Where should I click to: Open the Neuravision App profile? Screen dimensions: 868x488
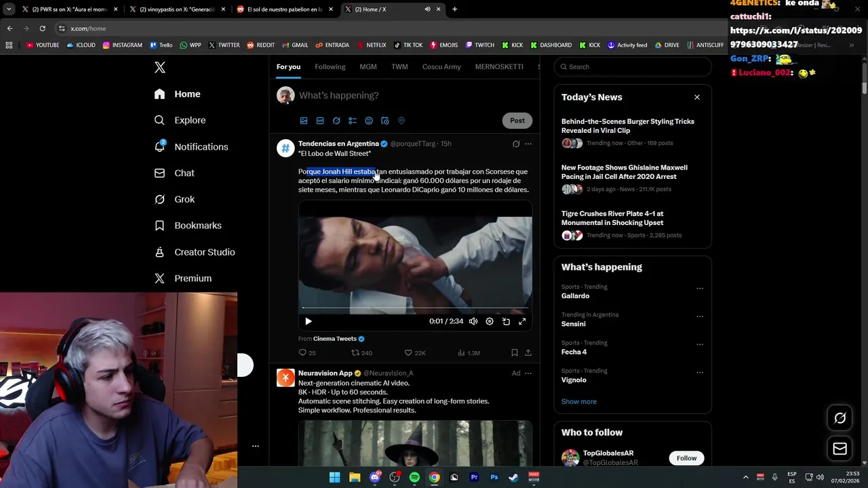[325, 373]
